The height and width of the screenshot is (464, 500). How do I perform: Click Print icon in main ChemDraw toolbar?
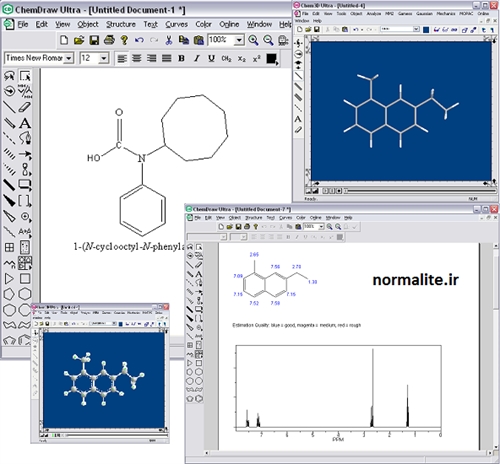pos(109,40)
